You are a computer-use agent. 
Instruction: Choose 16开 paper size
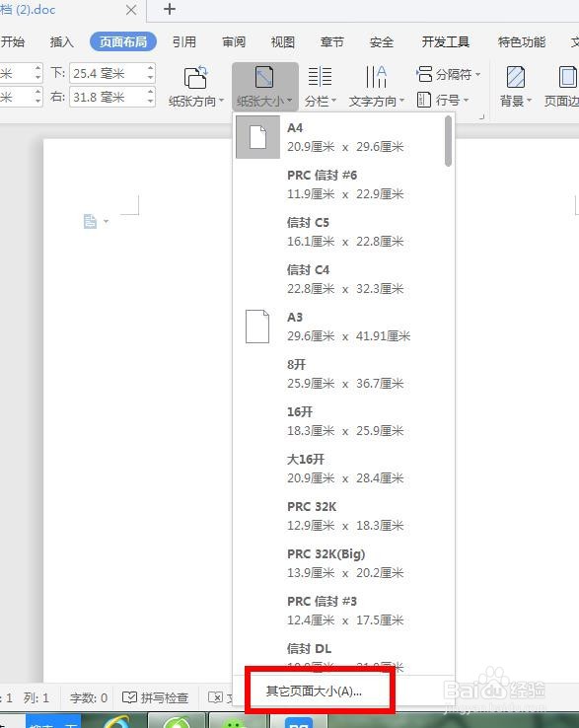(x=339, y=421)
